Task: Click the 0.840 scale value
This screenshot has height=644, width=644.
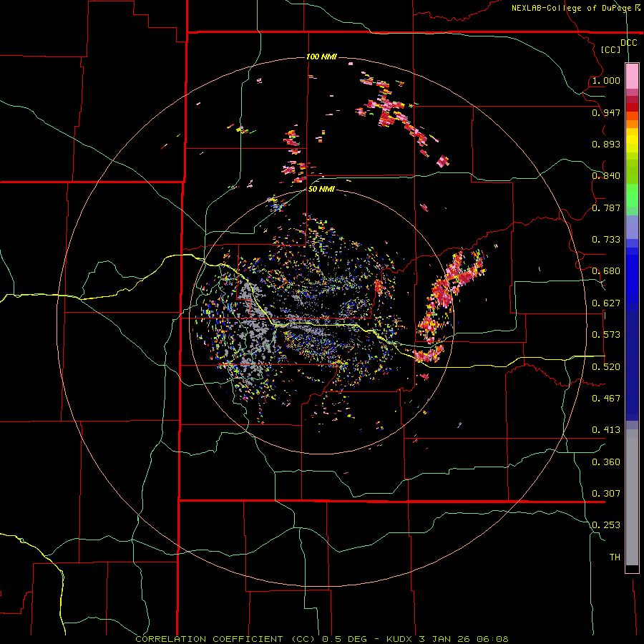Action: [x=606, y=176]
